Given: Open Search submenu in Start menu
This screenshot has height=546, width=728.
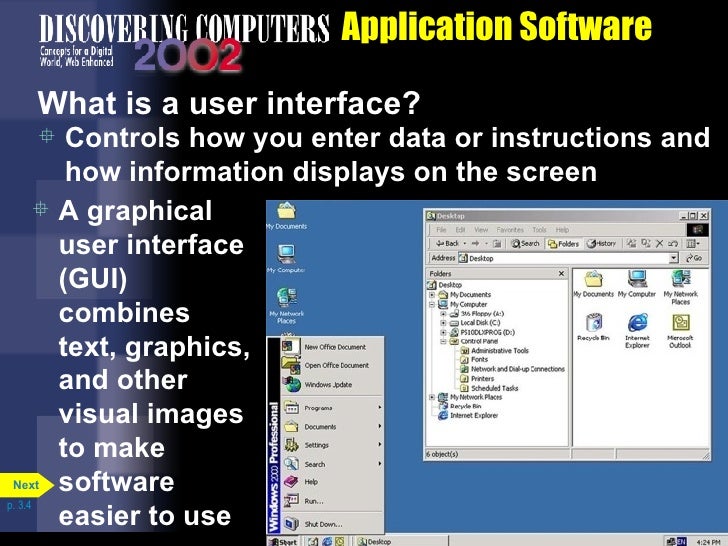Looking at the screenshot, I should pyautogui.click(x=332, y=464).
